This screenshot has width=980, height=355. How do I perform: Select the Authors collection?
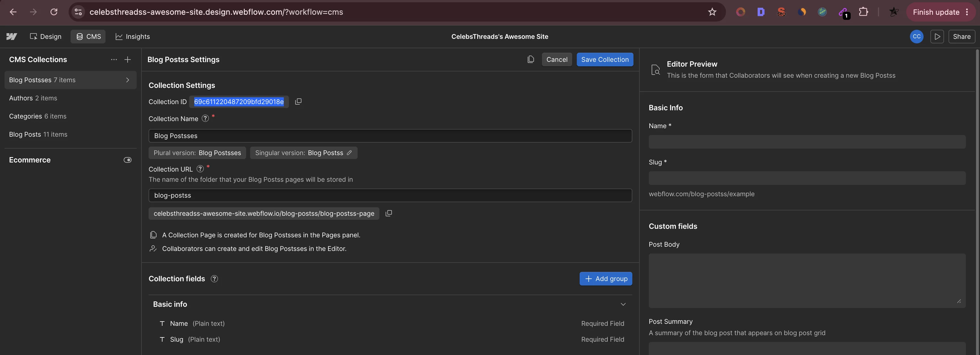(70, 98)
